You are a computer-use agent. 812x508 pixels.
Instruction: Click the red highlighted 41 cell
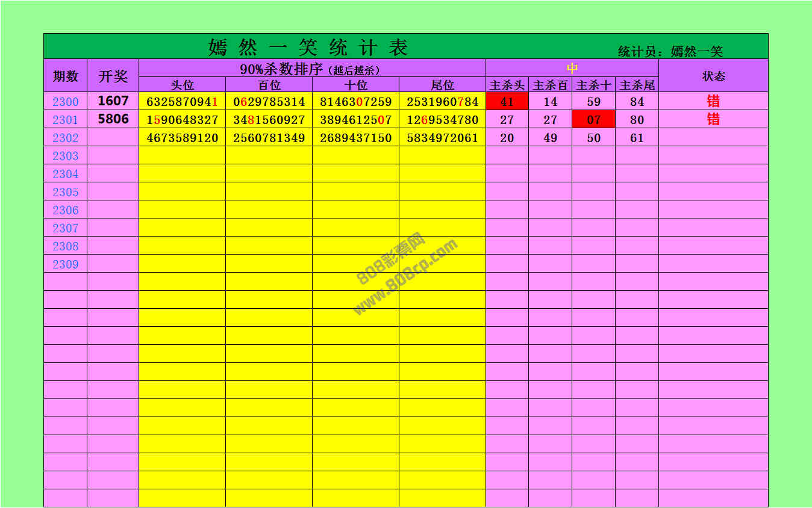pyautogui.click(x=507, y=102)
